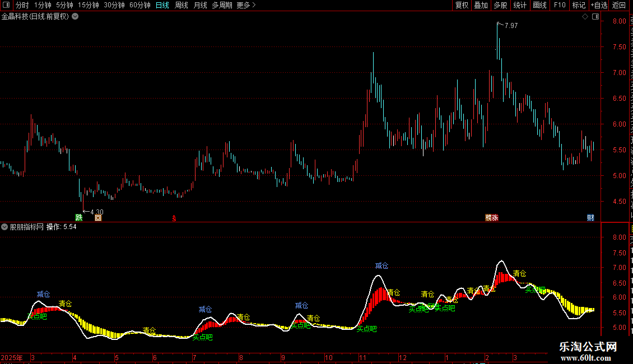Select the 15分钟 period tab

click(88, 5)
